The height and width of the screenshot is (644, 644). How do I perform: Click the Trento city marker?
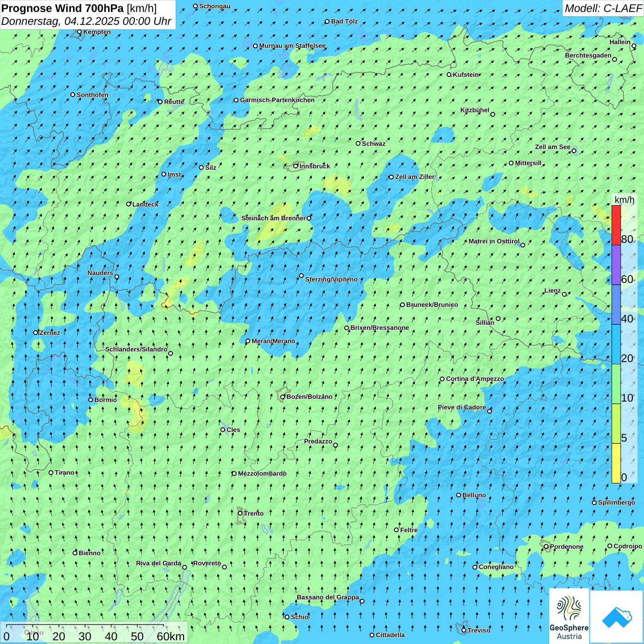pyautogui.click(x=240, y=513)
